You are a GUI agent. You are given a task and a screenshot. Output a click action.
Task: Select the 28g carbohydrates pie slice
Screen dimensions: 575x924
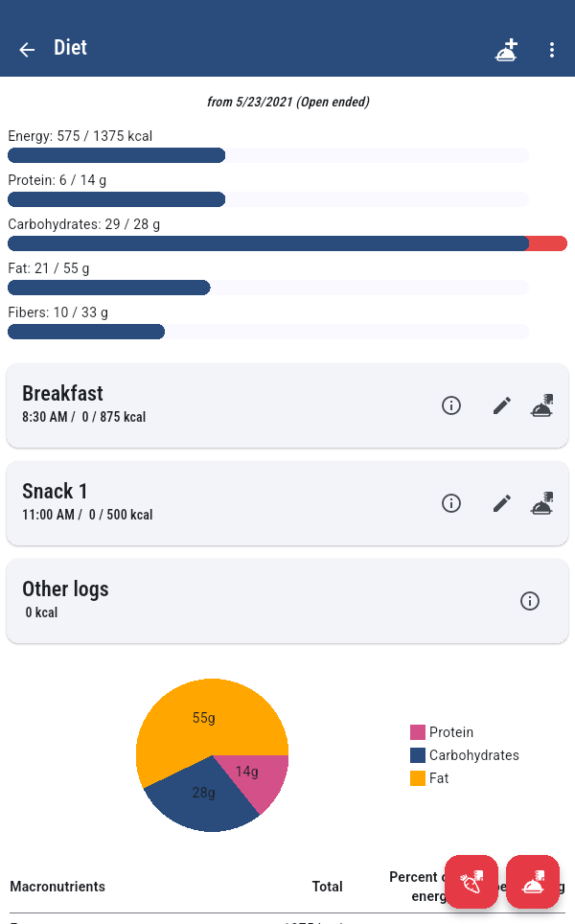click(x=203, y=794)
